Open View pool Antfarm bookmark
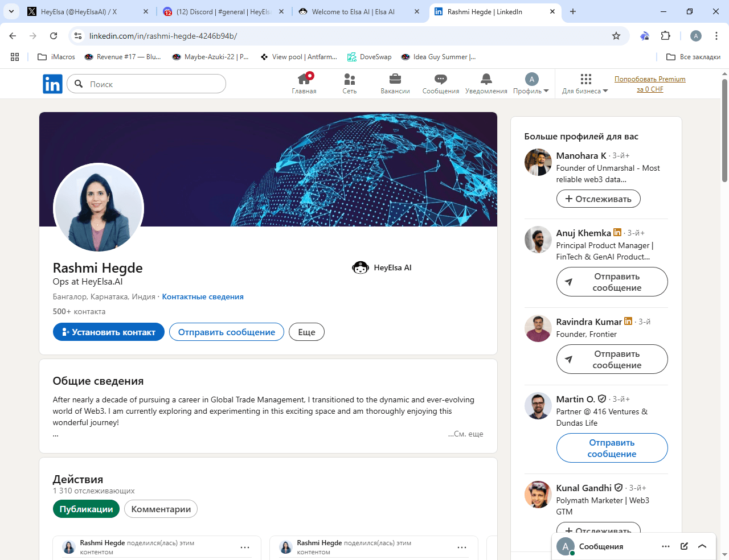Image resolution: width=729 pixels, height=560 pixels. (x=298, y=57)
